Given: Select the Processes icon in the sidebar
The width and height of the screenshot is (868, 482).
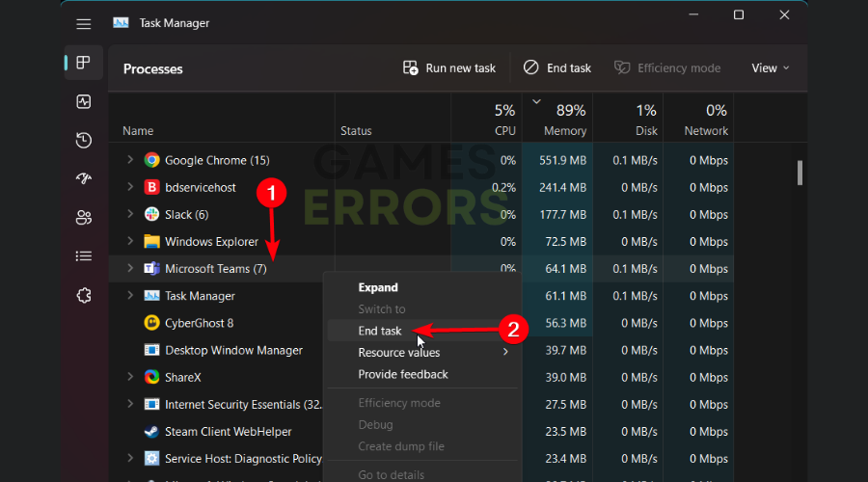Looking at the screenshot, I should click(x=84, y=63).
